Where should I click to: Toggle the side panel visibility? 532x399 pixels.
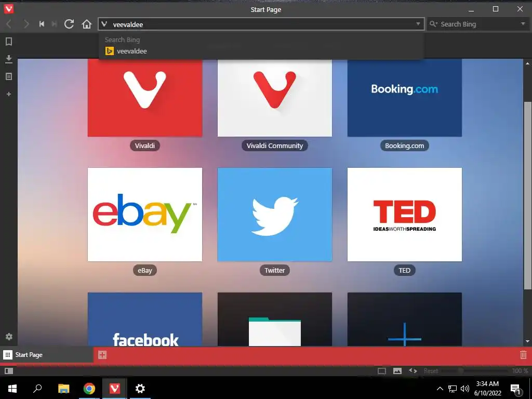(9, 371)
